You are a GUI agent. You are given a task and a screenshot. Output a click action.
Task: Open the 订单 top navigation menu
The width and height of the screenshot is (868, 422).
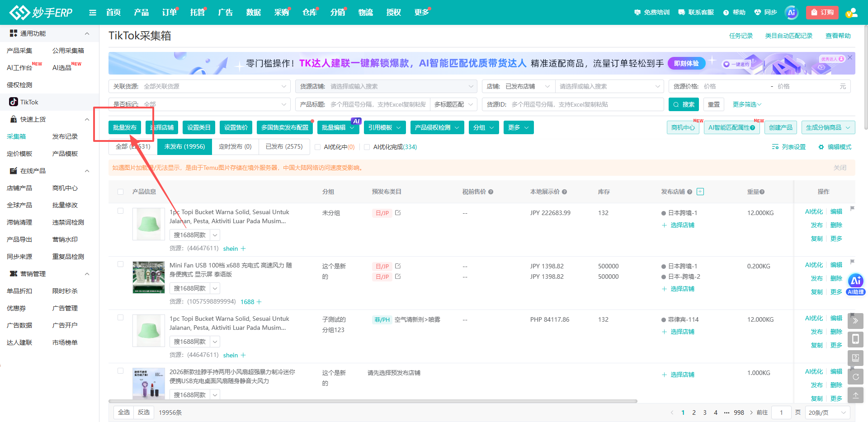click(170, 12)
